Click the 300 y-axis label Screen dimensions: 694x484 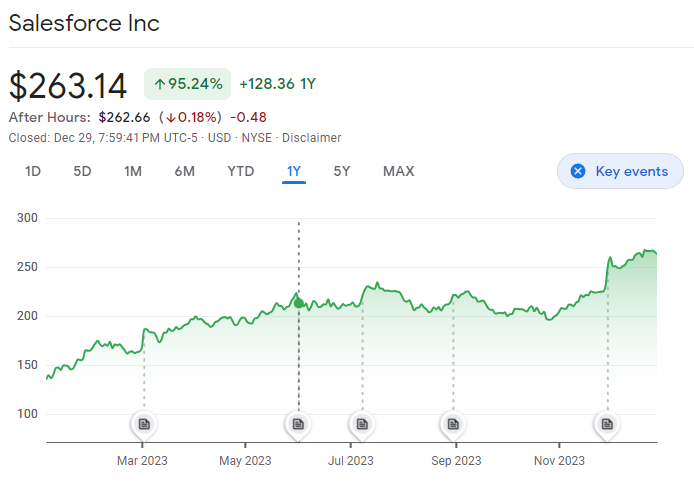coord(27,218)
